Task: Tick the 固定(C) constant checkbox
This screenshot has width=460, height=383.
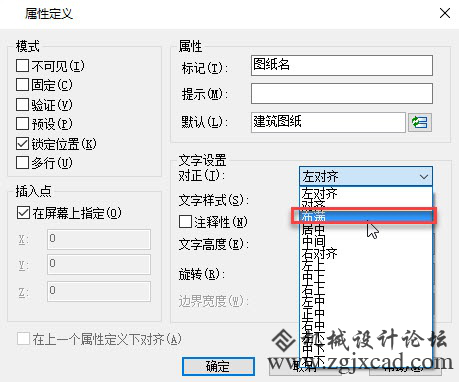Action: coord(22,85)
